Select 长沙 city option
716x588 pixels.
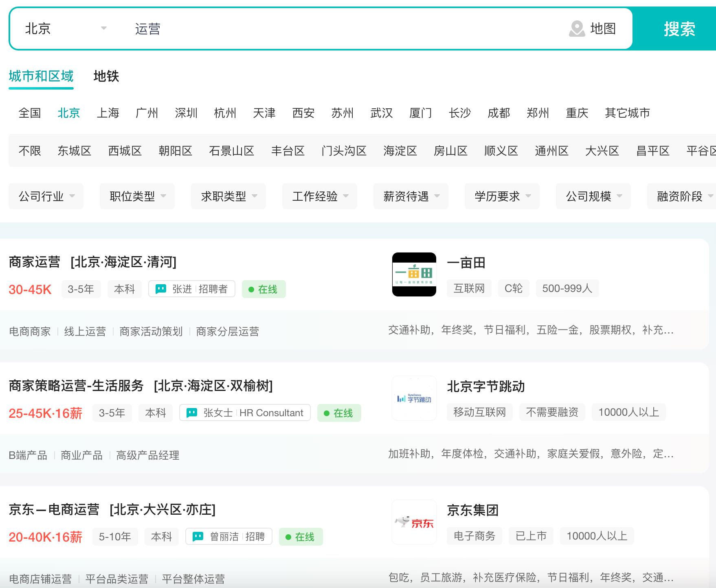460,113
